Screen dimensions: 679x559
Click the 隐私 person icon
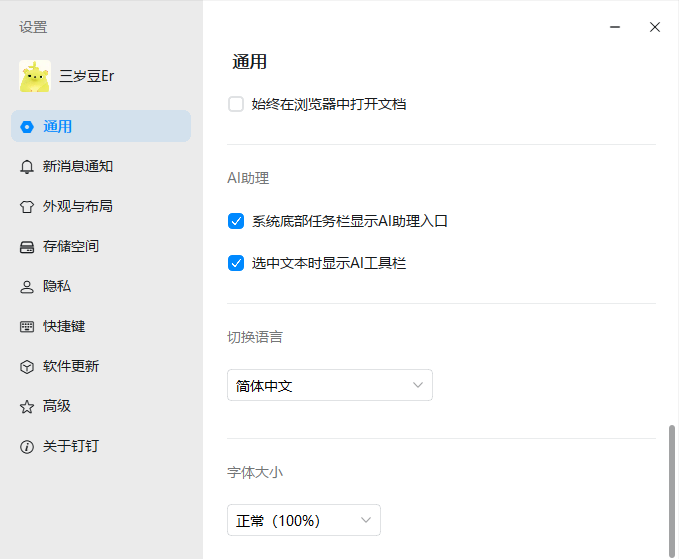point(27,287)
